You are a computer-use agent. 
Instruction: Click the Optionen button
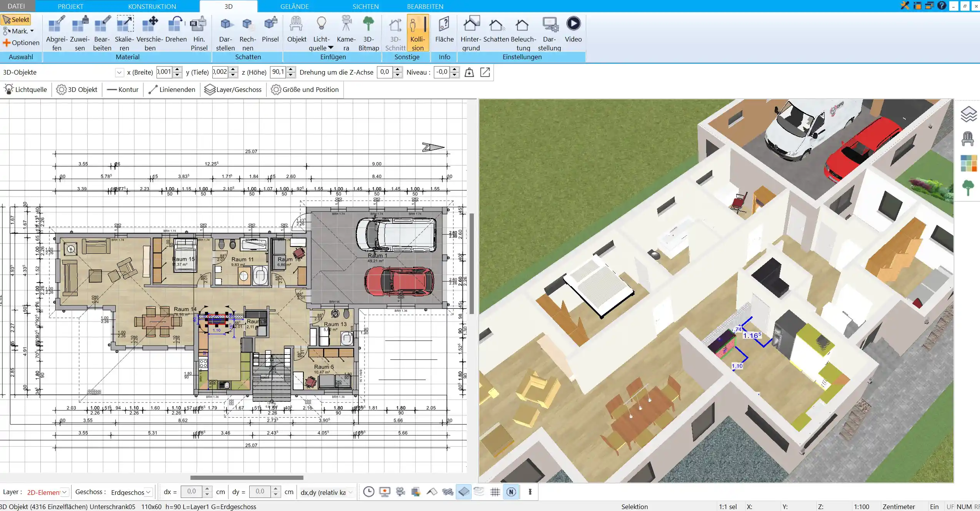click(21, 43)
